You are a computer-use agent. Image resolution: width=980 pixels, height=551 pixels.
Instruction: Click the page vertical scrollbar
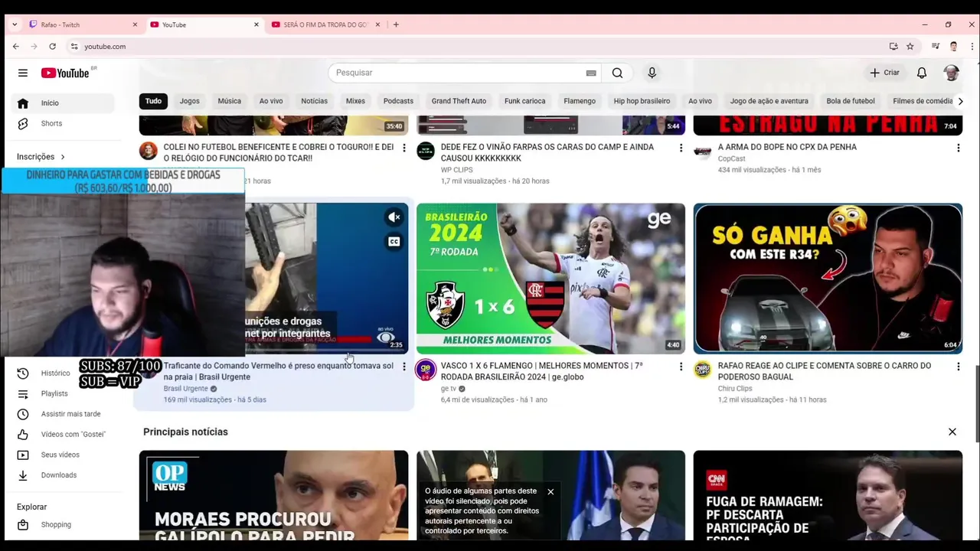976,403
